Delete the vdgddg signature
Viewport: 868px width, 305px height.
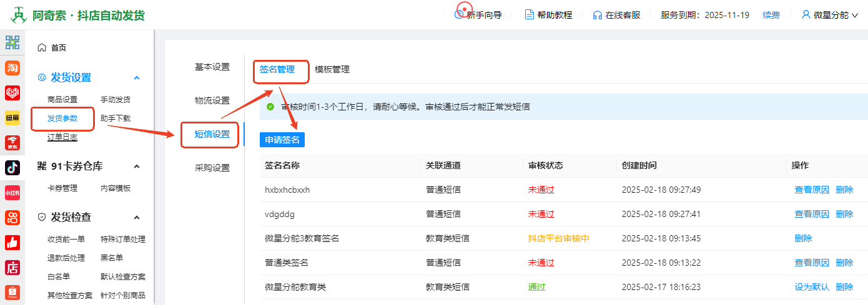[844, 214]
